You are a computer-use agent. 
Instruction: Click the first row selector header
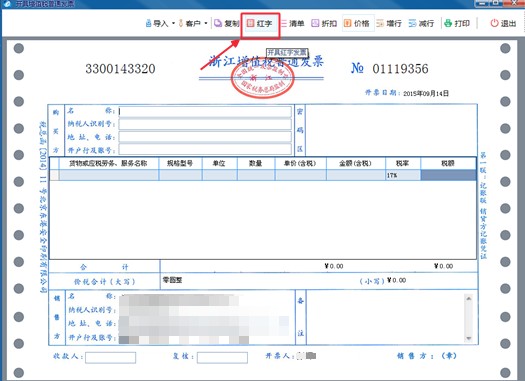coord(55,175)
